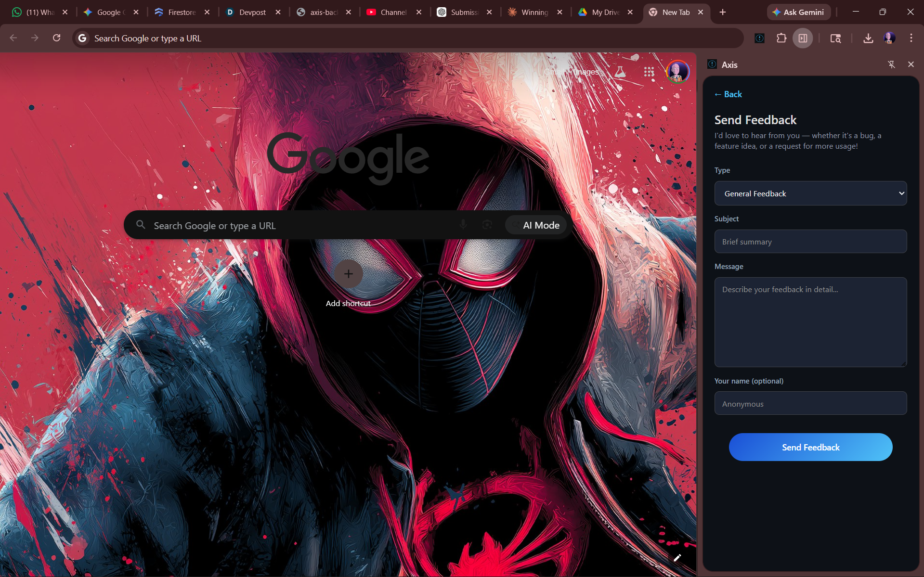Switch to the axis-back tab

pyautogui.click(x=323, y=12)
